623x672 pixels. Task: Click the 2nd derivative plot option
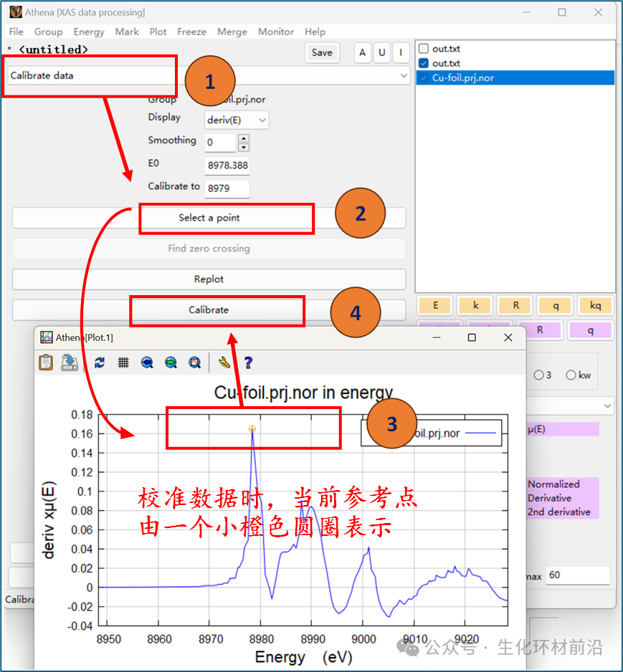559,512
